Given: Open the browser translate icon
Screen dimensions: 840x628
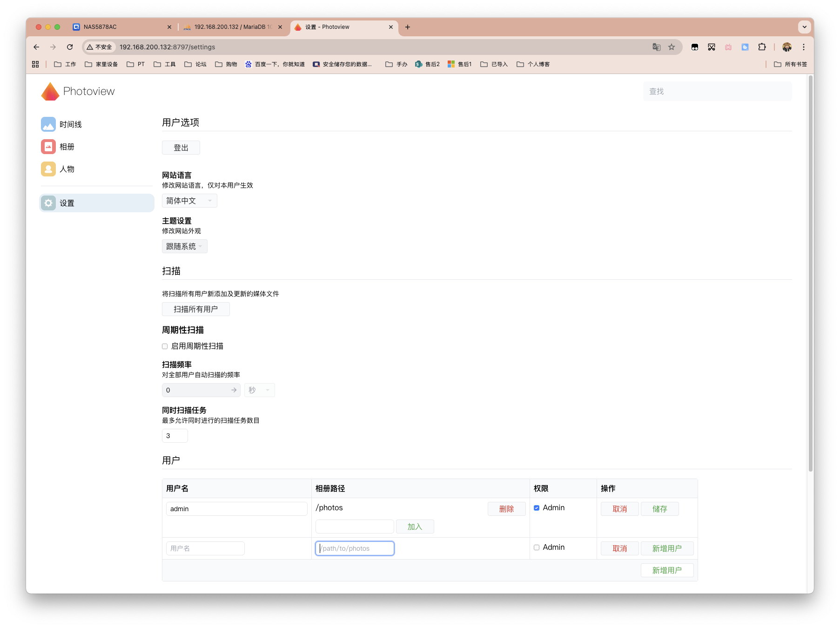Looking at the screenshot, I should [x=657, y=47].
